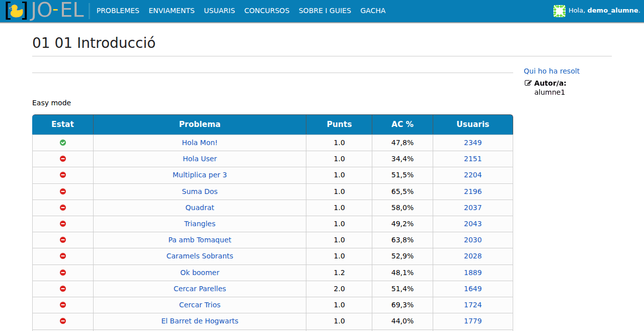Open the Qui ho ha resolt link
Image resolution: width=644 pixels, height=331 pixels.
click(x=551, y=71)
